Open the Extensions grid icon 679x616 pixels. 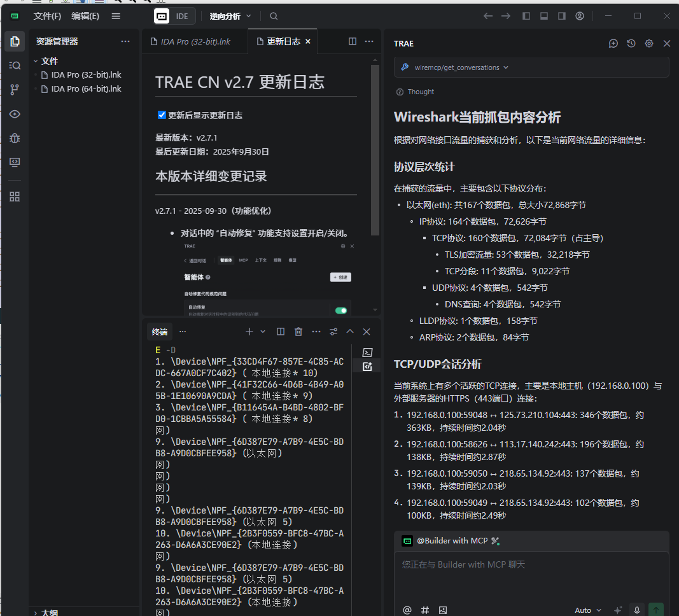[15, 197]
